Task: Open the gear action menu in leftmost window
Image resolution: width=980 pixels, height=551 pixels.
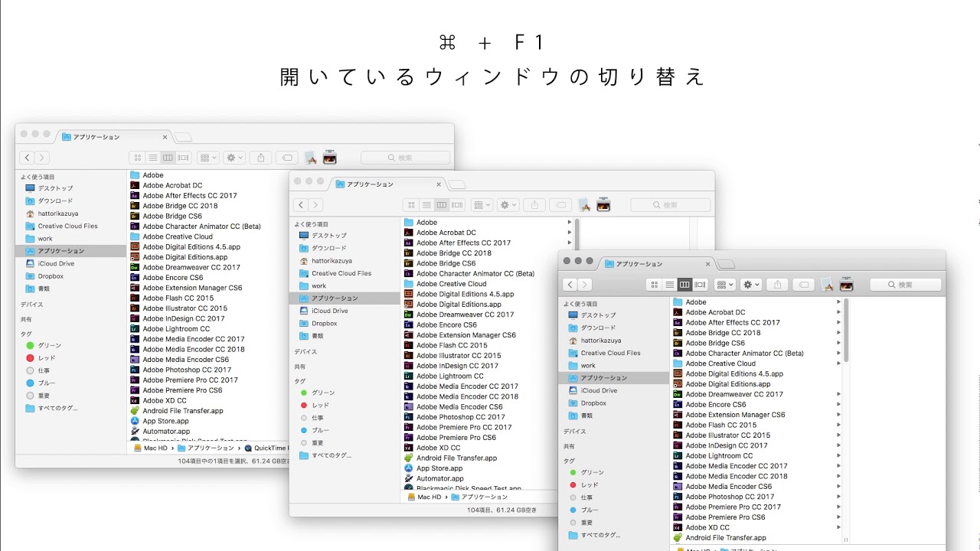Action: coord(234,158)
